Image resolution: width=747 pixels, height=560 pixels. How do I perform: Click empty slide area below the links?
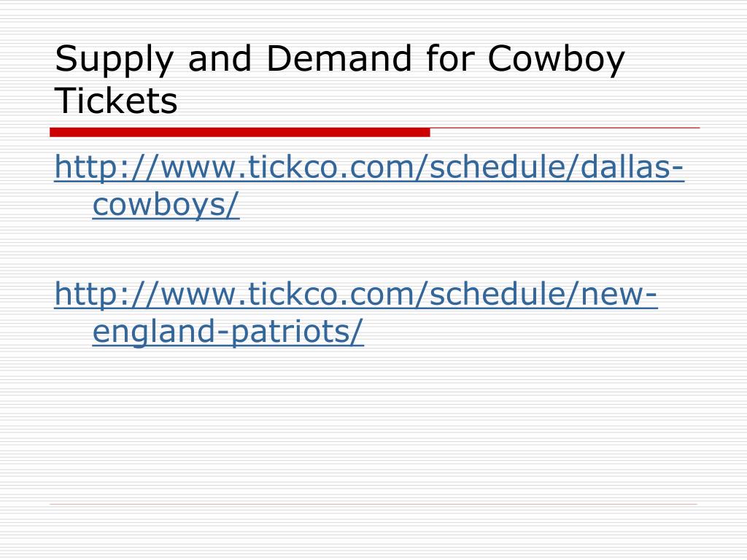point(373,424)
